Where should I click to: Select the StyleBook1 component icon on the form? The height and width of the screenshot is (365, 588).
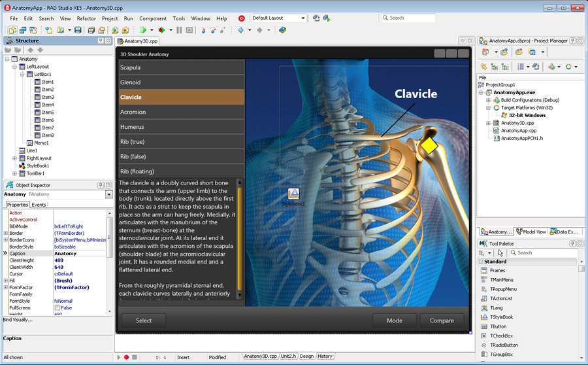click(x=293, y=194)
